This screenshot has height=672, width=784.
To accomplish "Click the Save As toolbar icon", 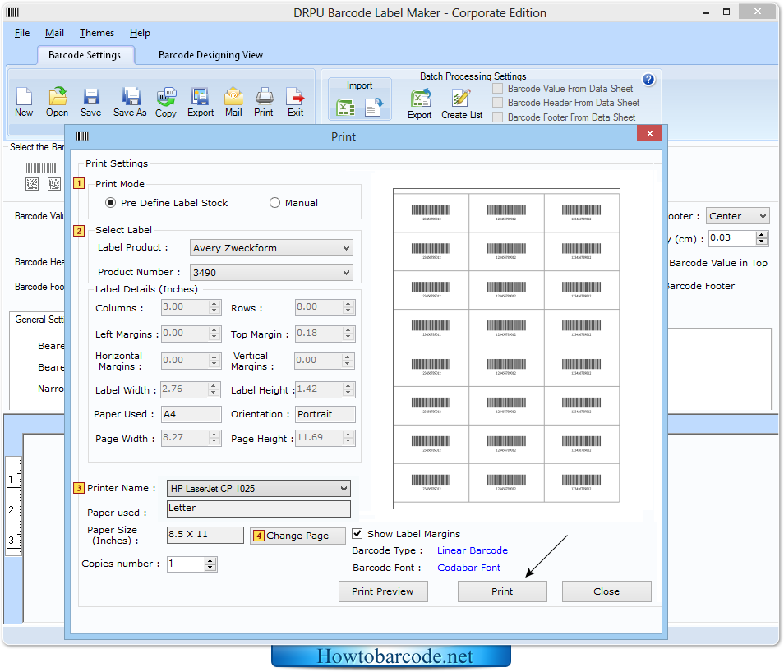I will click(131, 96).
